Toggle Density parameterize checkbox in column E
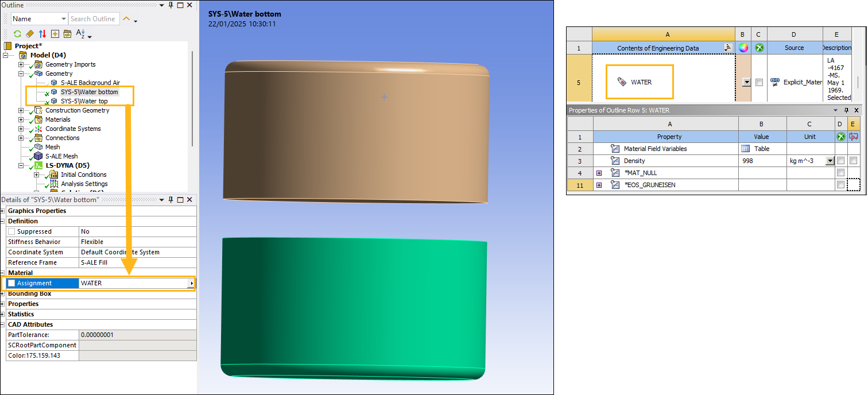 coord(853,161)
